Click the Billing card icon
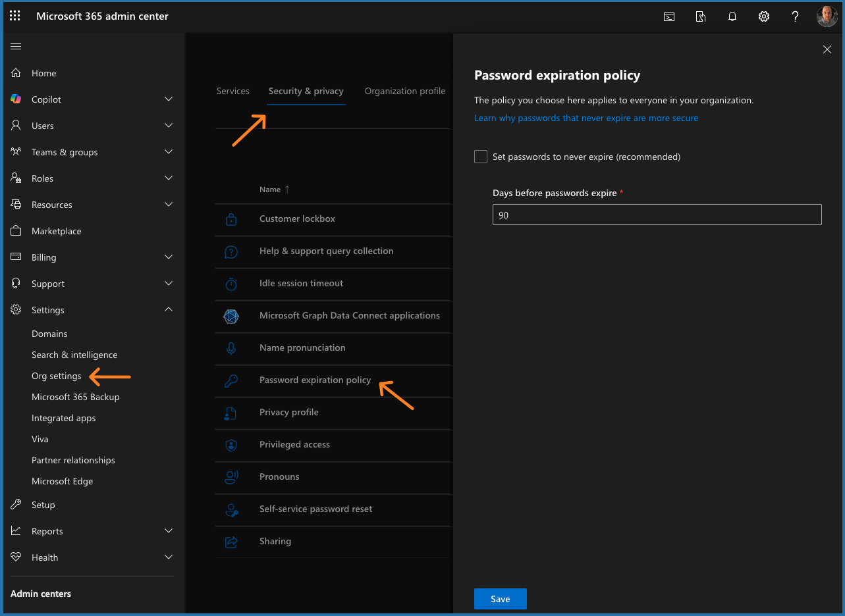Viewport: 845px width, 616px height. pyautogui.click(x=16, y=257)
